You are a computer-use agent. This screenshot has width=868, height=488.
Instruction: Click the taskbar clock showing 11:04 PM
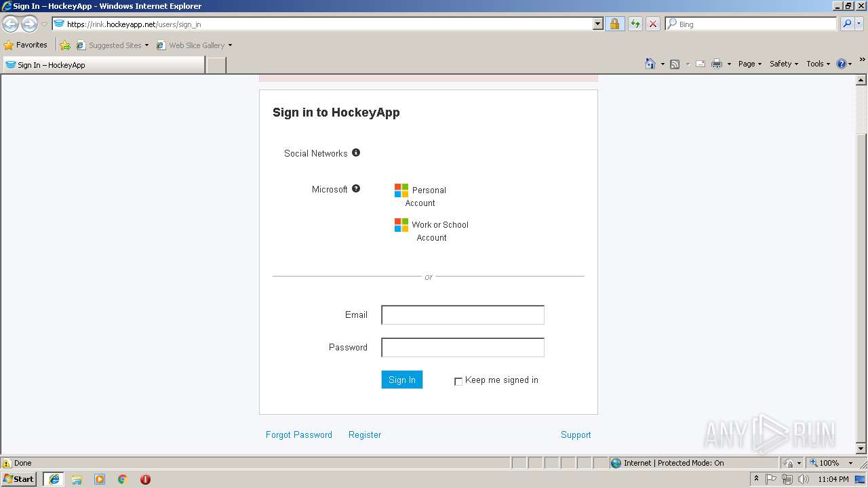(x=833, y=479)
